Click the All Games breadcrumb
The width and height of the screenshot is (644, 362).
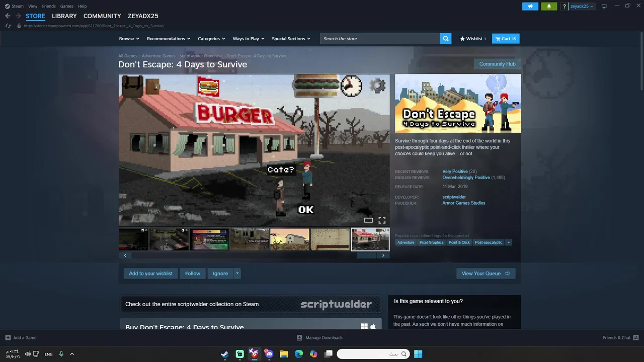128,56
